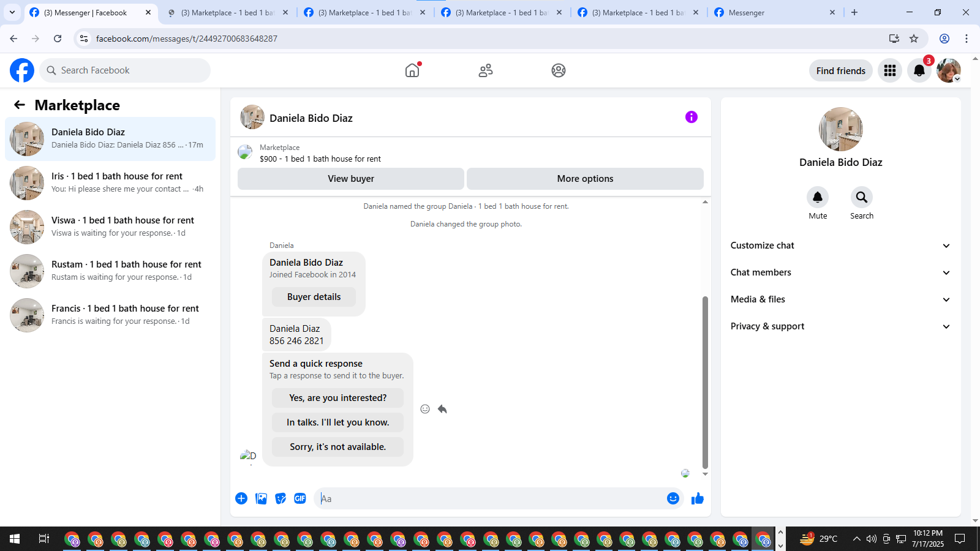Reload the page

(x=58, y=39)
